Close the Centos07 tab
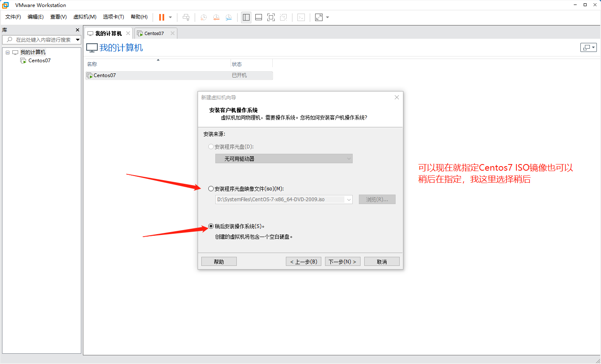 click(x=172, y=33)
